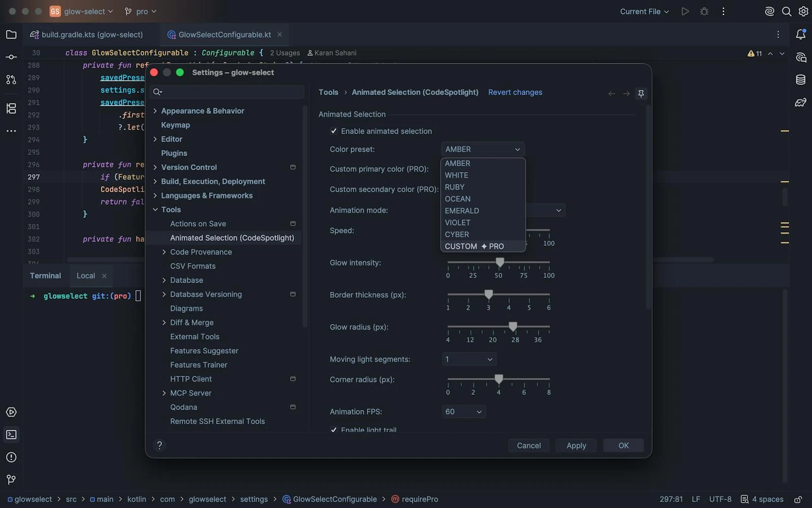The image size is (812, 508).
Task: Select the Keymap settings item
Action: point(176,125)
